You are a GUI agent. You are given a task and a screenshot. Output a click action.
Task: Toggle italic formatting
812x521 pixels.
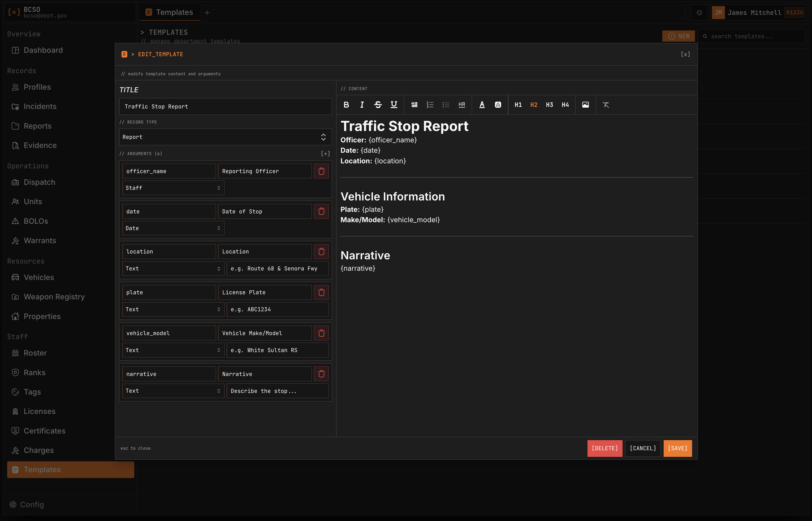click(362, 104)
